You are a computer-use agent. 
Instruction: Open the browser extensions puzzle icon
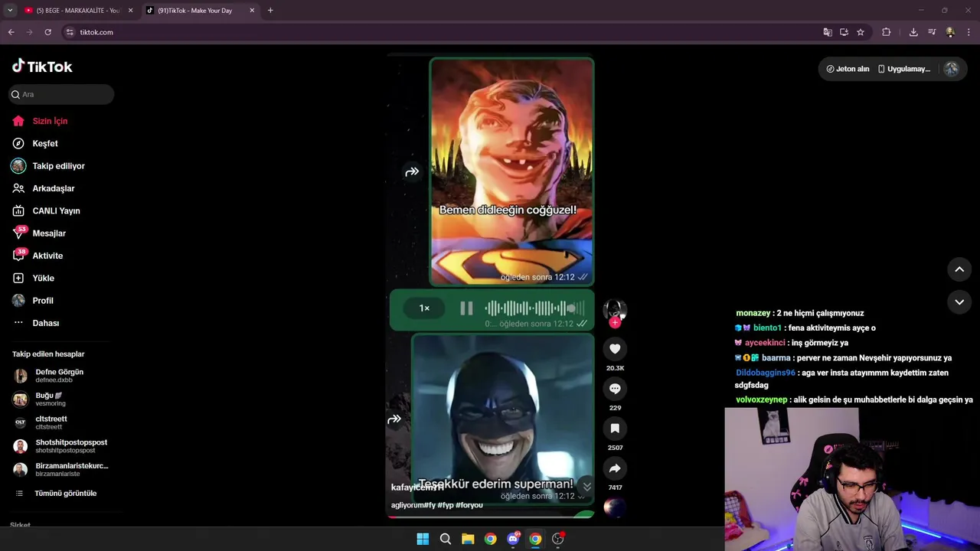coord(887,32)
